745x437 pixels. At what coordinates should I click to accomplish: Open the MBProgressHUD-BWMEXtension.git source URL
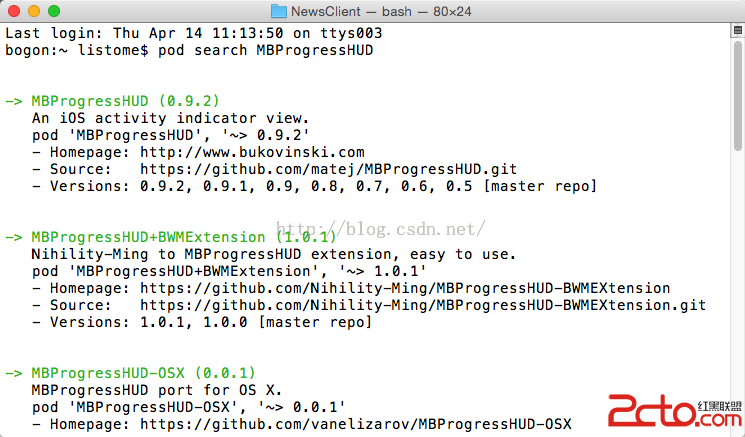tap(422, 305)
